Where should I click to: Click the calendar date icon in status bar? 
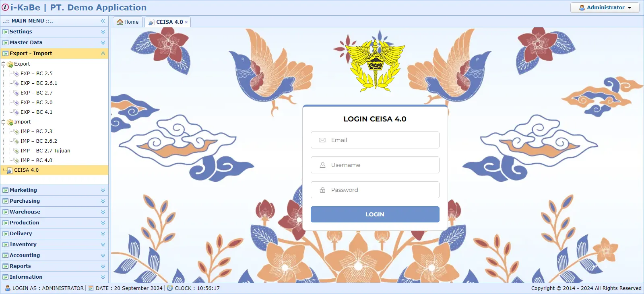(x=91, y=288)
